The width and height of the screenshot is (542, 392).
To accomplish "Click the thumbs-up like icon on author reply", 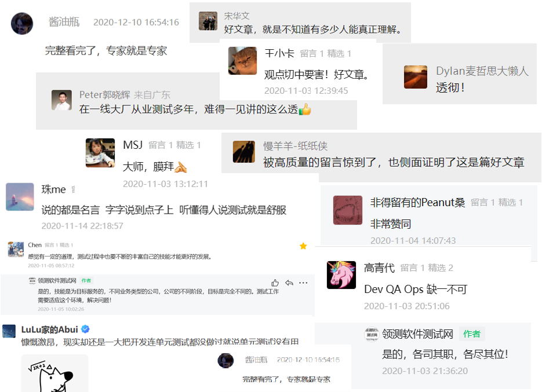I will tap(275, 283).
